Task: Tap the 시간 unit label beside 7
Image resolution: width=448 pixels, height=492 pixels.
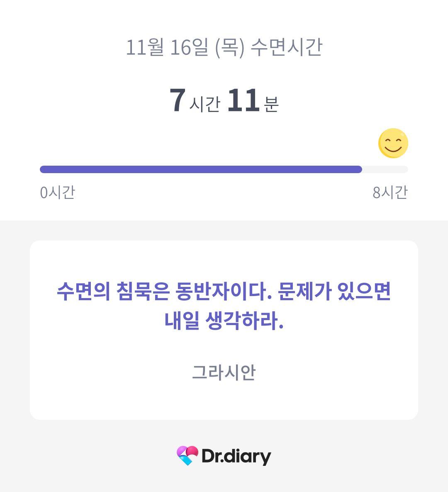Action: [205, 104]
